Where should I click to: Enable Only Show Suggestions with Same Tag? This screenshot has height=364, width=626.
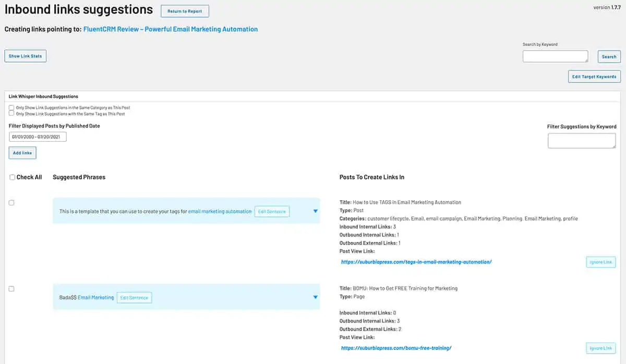(11, 113)
